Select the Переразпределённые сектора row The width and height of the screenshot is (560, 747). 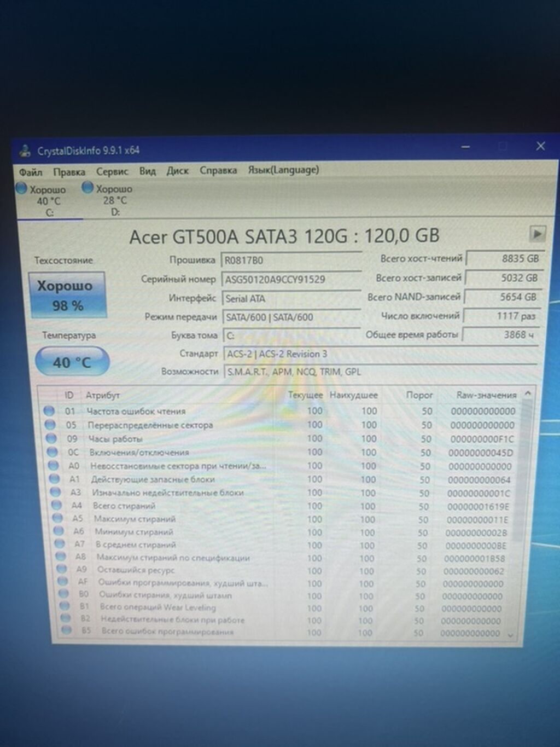pos(280,425)
